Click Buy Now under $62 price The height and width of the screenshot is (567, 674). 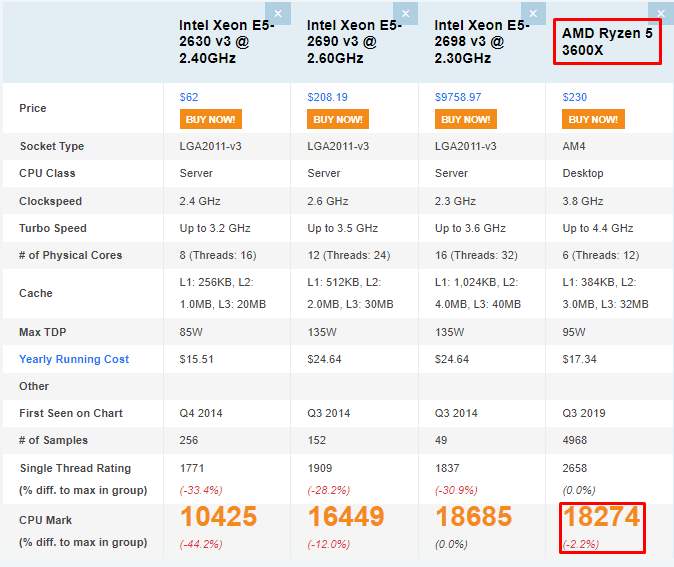[x=211, y=119]
